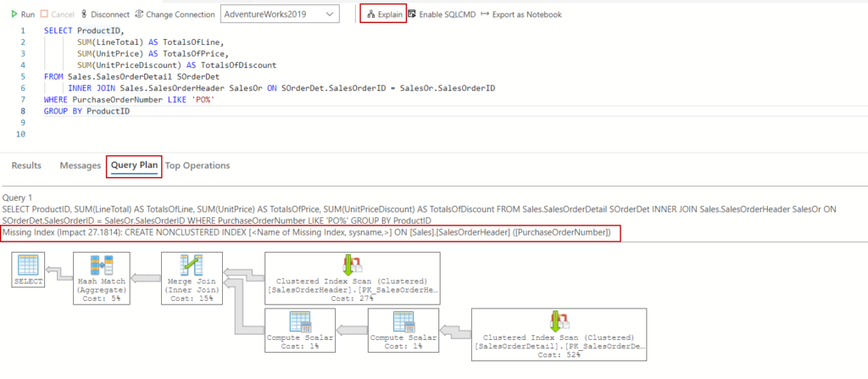
Task: Click the Disconnect button label
Action: pos(110,14)
